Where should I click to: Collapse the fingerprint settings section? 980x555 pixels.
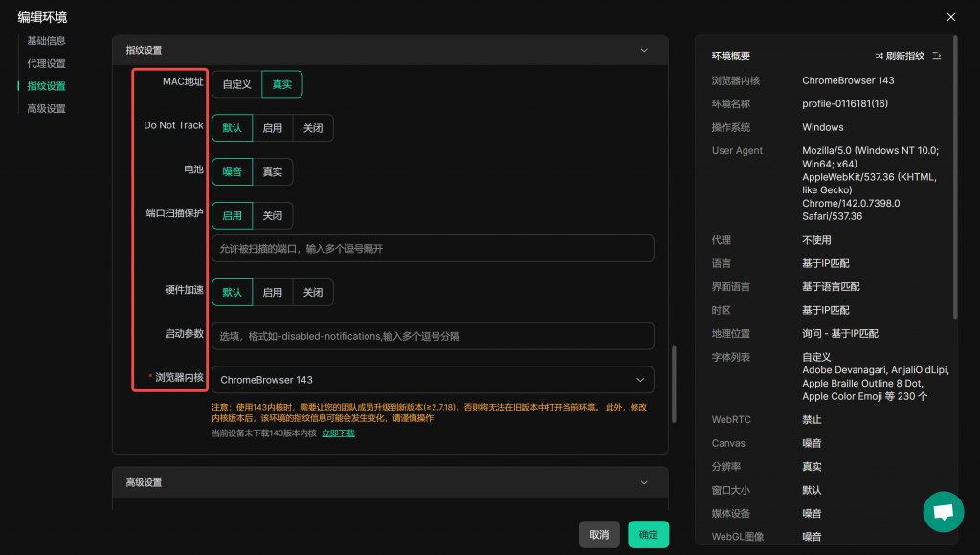click(x=645, y=50)
